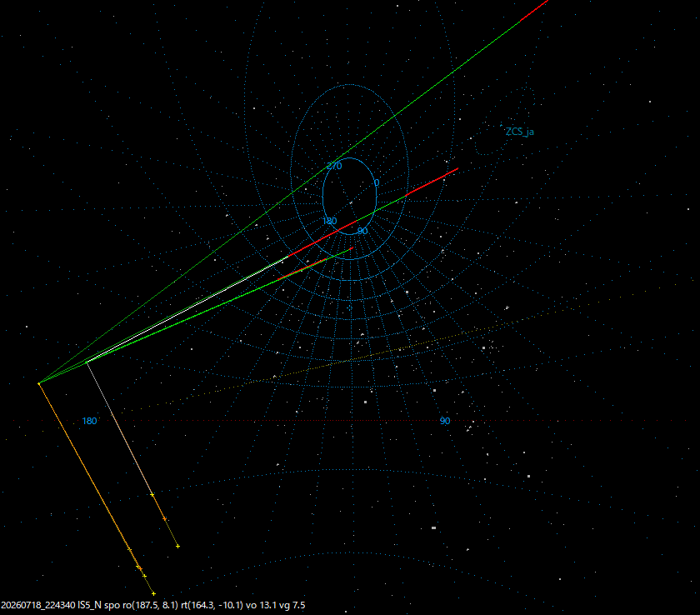
Task: Click the 0 label on the inner ellipse
Action: (377, 183)
